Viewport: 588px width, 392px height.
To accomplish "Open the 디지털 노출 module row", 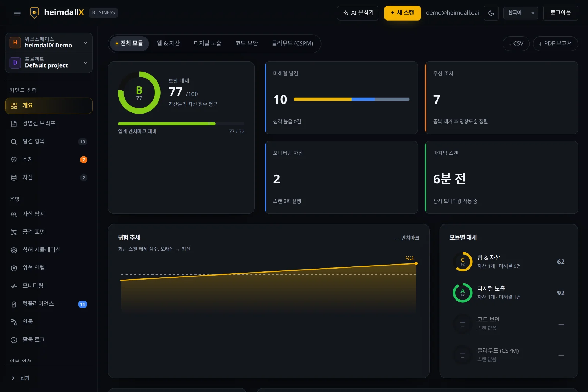I will (509, 293).
